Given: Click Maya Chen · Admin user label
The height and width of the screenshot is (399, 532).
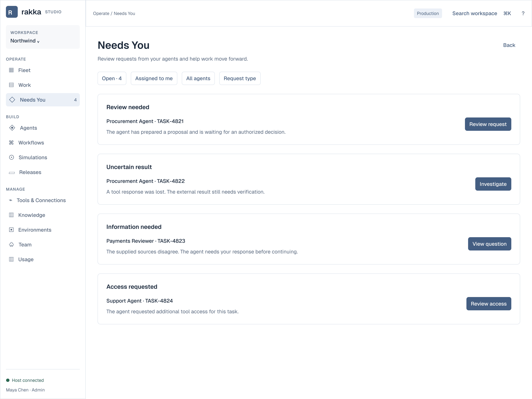Looking at the screenshot, I should 25,390.
